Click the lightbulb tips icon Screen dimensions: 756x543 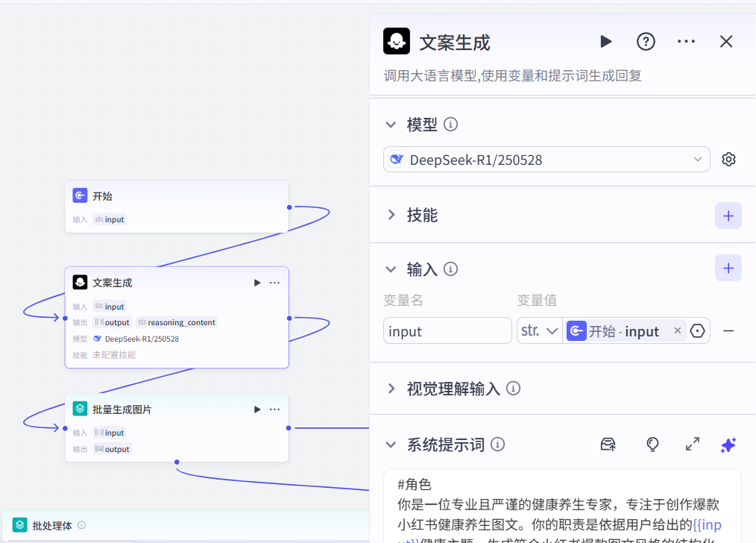point(652,444)
